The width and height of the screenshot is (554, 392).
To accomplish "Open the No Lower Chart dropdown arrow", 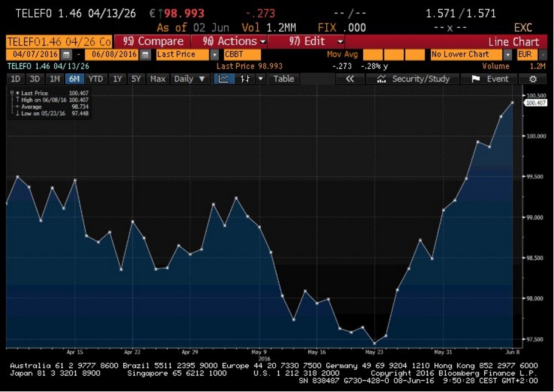I will (508, 55).
